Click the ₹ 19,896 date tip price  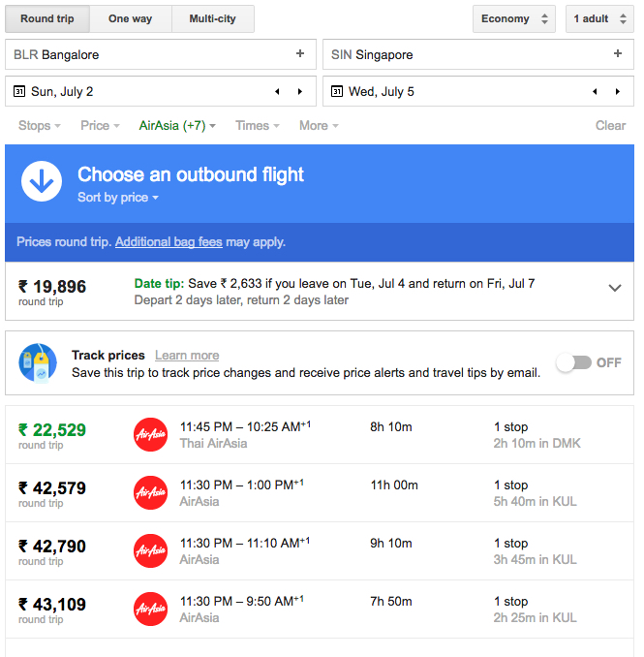coord(52,287)
